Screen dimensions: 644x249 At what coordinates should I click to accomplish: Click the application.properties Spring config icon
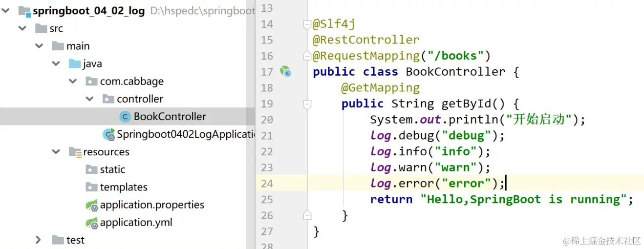[92, 205]
